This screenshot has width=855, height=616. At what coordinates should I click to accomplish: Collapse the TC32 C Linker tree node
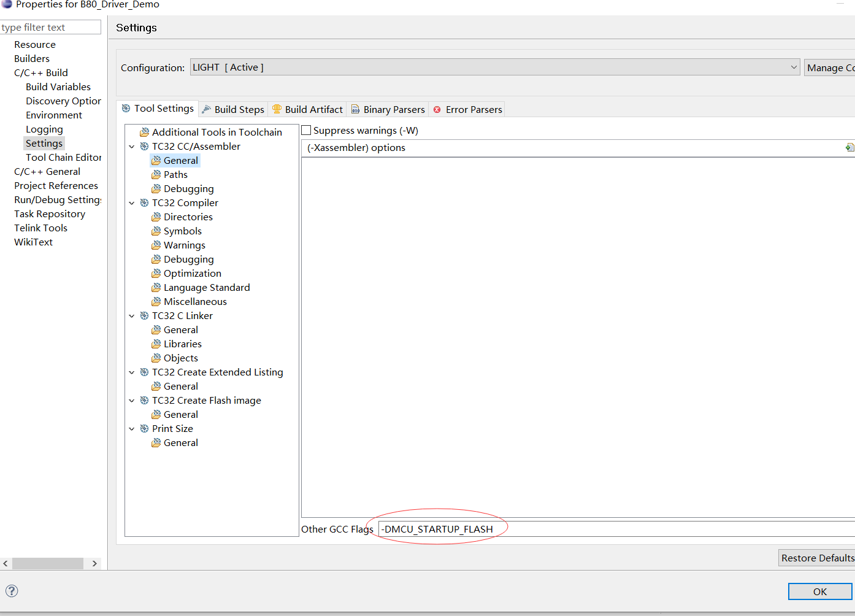point(131,316)
